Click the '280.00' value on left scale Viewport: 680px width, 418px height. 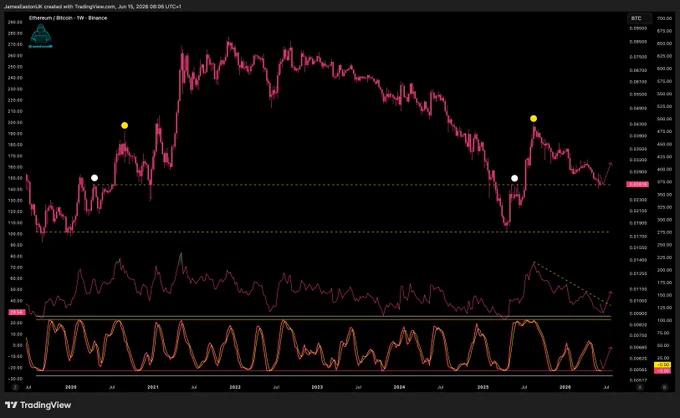pos(15,33)
